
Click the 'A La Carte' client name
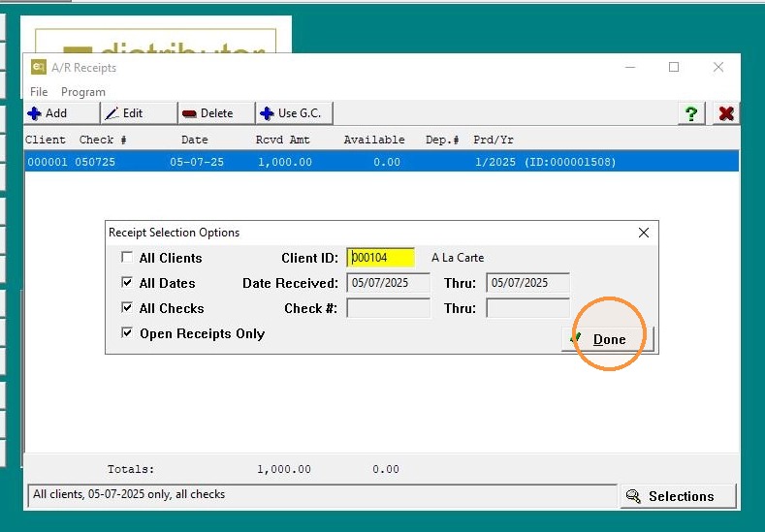[x=458, y=258]
